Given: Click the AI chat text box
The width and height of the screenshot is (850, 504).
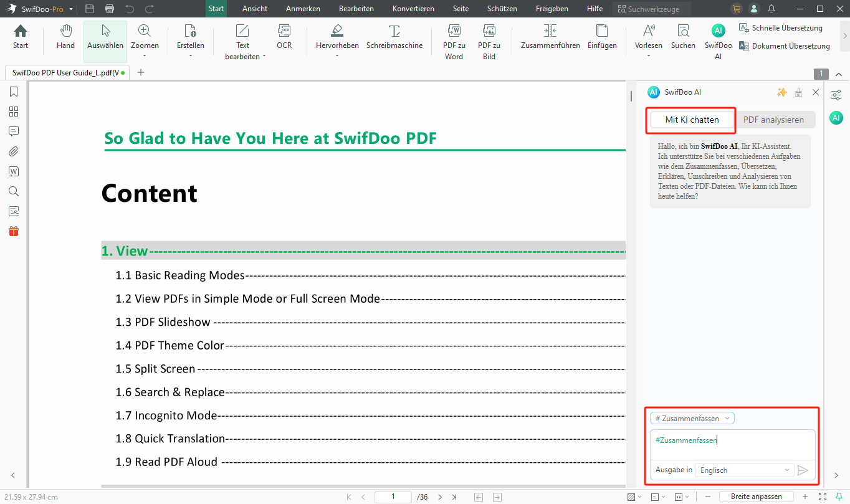Looking at the screenshot, I should (x=732, y=445).
